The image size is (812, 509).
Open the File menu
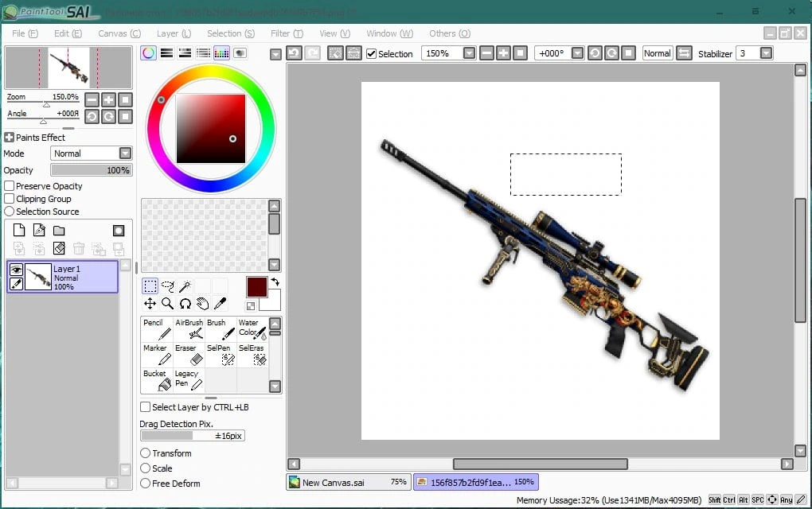(x=25, y=33)
